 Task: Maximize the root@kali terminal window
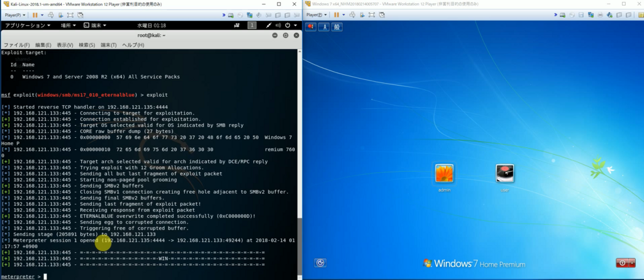pyautogui.click(x=286, y=35)
